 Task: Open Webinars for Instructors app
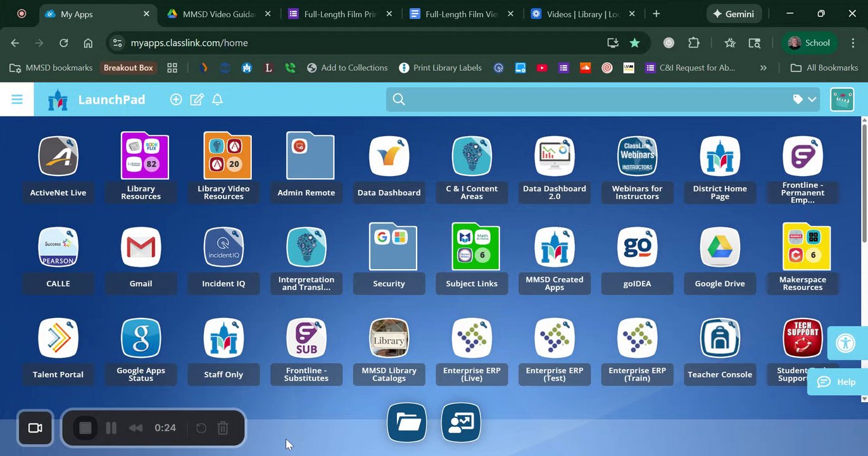click(638, 156)
